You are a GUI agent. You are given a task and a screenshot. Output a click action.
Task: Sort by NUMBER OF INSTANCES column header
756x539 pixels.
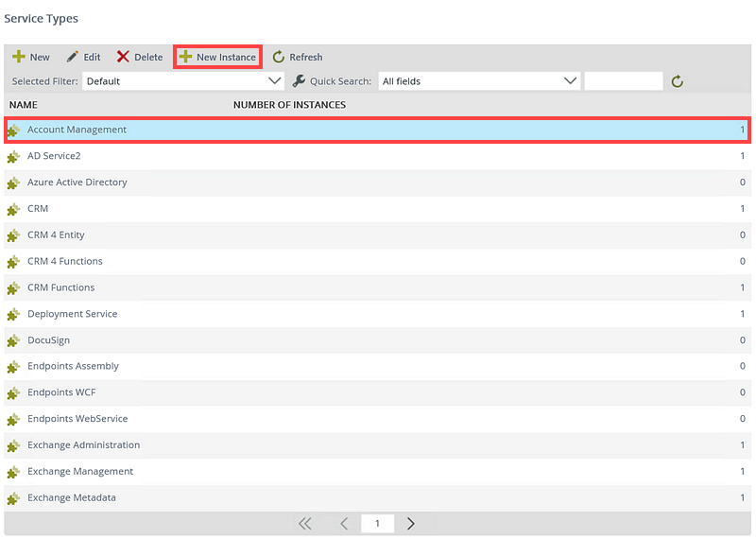289,105
